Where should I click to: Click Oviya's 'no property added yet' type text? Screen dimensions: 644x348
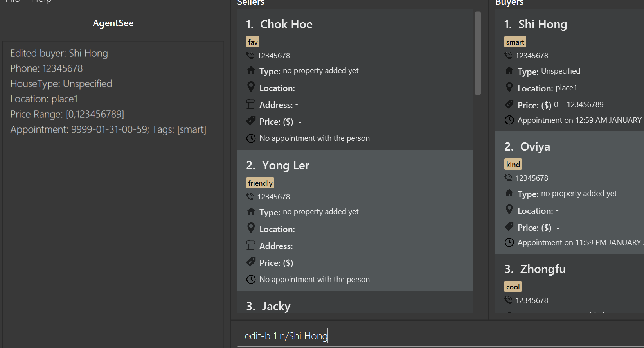click(x=579, y=193)
